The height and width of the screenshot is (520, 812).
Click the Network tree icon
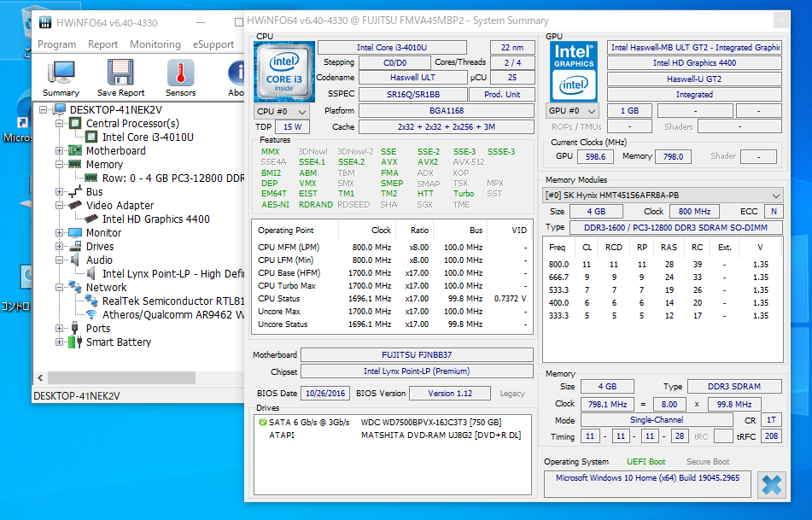(x=75, y=287)
